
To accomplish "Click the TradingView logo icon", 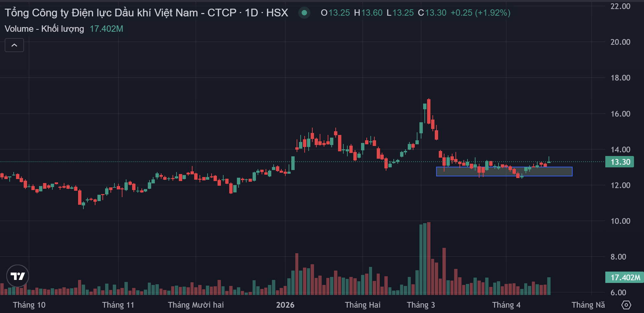I will [18, 276].
